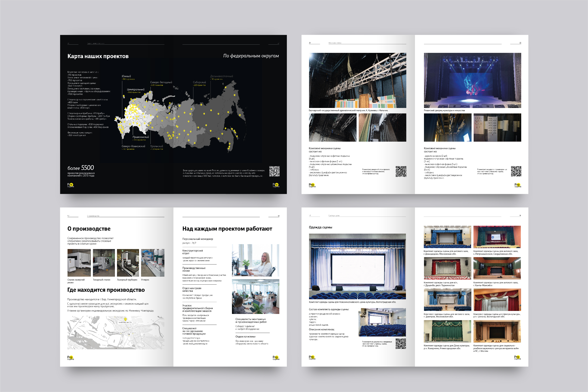The image size is (588, 392).
Task: Click the 'Отдел логистики' item
Action: 245,337
